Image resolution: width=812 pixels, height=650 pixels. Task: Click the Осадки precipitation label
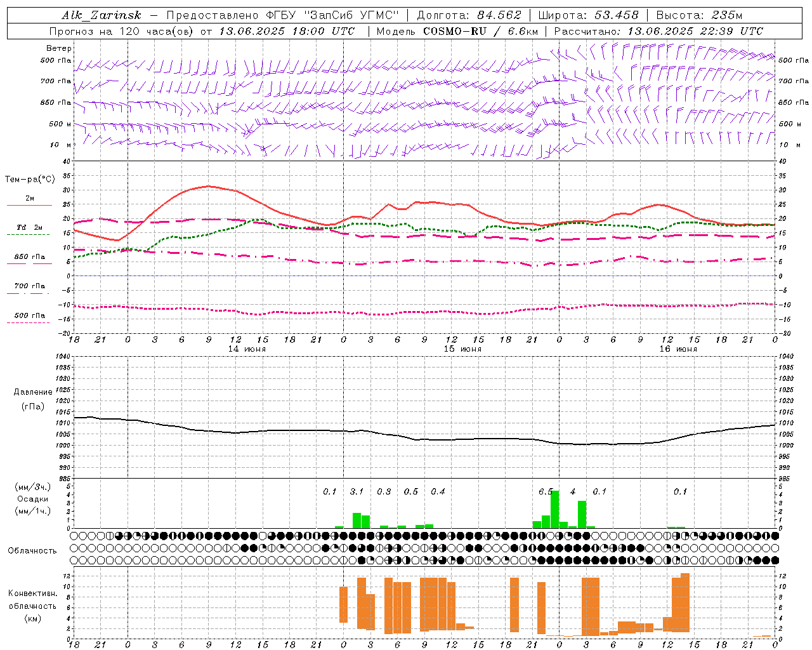click(33, 499)
